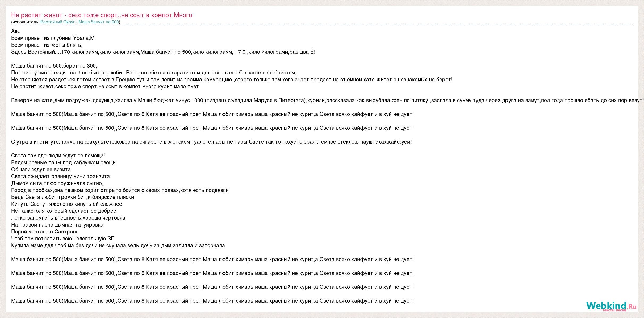The width and height of the screenshot is (644, 318).
Task: Click the pink song title heading
Action: coord(102,15)
